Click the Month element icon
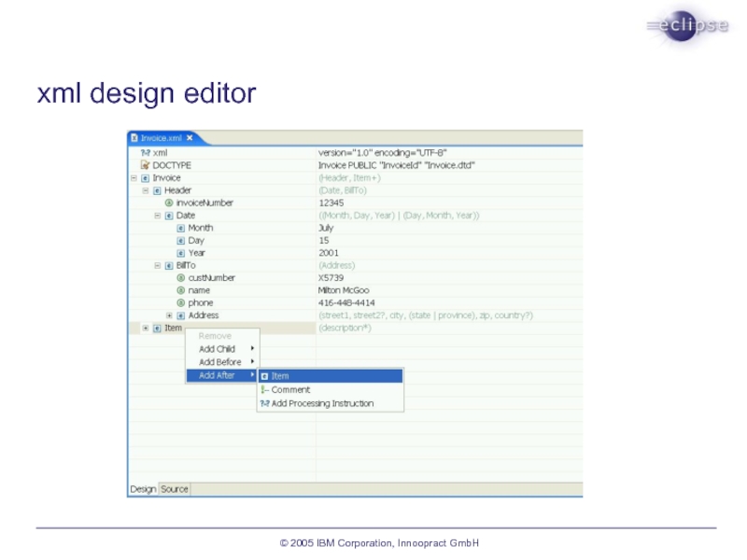Screen dimensions: 747x560 [x=181, y=228]
